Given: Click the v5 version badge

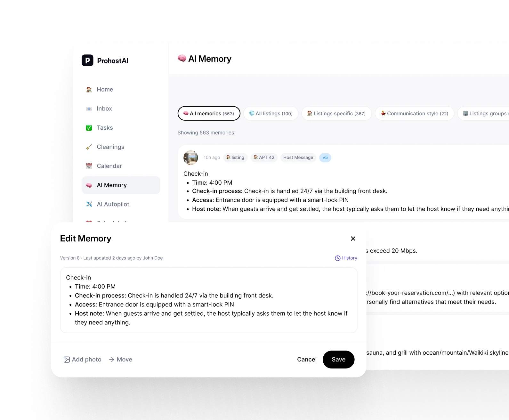Looking at the screenshot, I should 325,157.
